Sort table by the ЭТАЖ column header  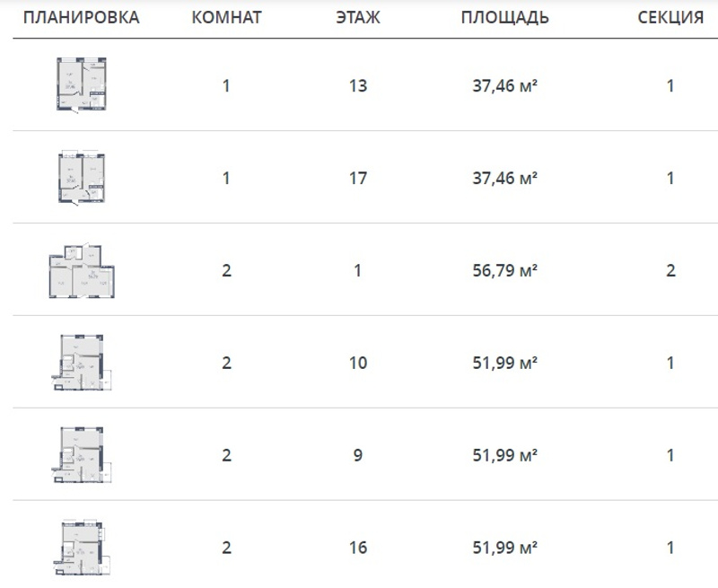(x=357, y=18)
